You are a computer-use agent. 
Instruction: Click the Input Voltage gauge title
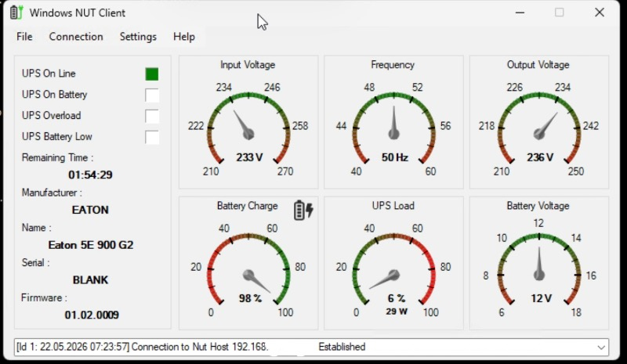click(248, 65)
